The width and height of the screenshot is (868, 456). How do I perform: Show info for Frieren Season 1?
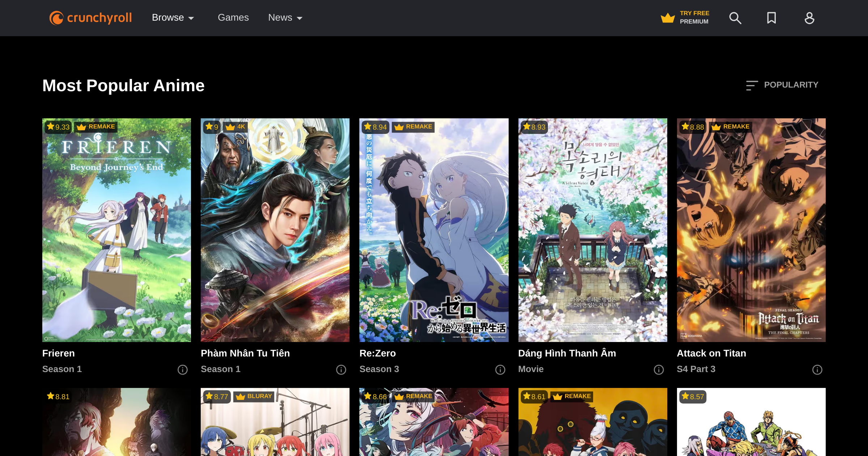pos(183,370)
